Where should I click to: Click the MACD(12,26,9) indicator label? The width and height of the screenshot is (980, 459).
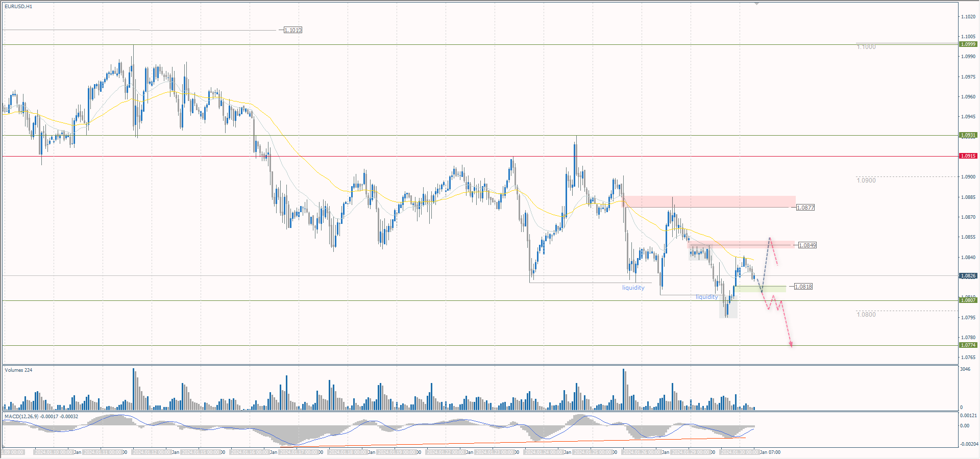tap(41, 417)
